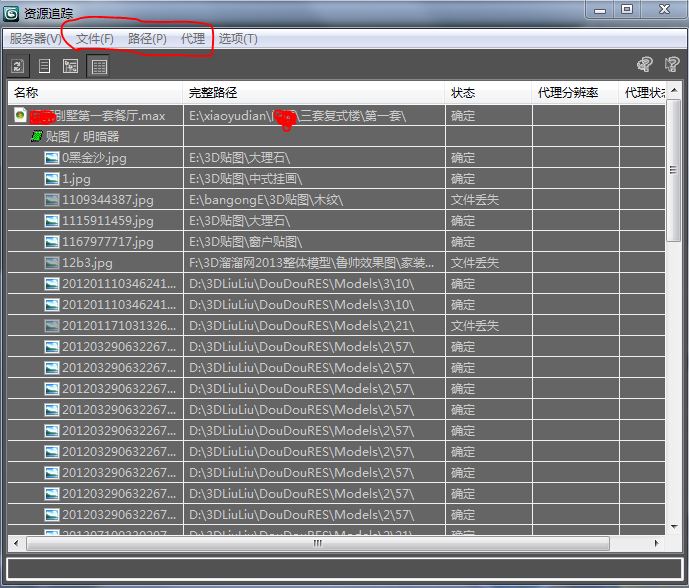This screenshot has height=588, width=689.
Task: Sort by the 名称 column header
Action: [x=95, y=92]
